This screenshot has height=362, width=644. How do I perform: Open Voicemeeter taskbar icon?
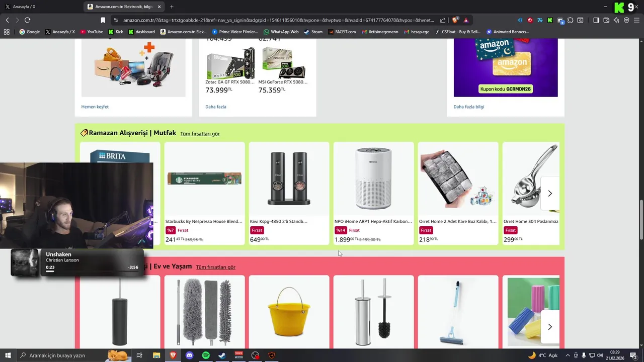(x=238, y=355)
